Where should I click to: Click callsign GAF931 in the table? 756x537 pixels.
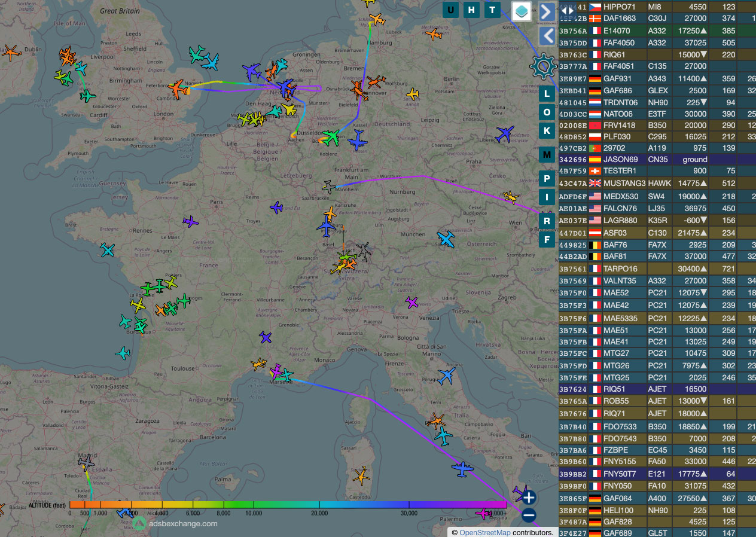pos(618,78)
